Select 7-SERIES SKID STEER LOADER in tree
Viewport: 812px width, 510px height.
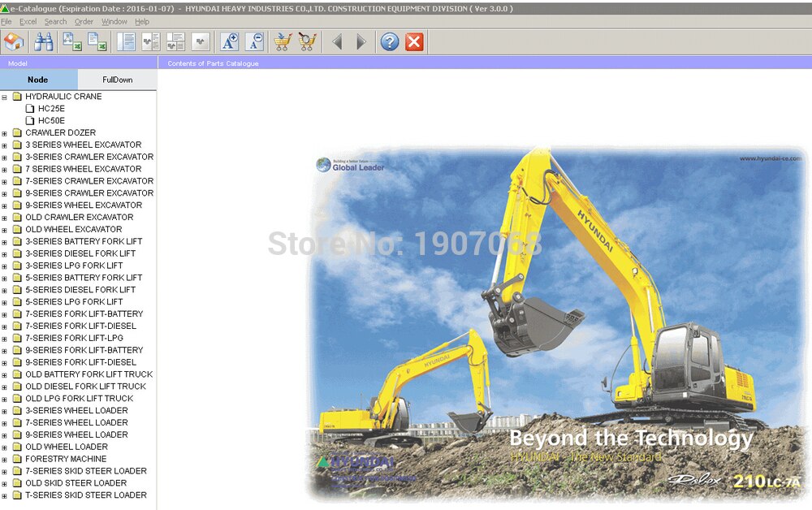(86, 471)
